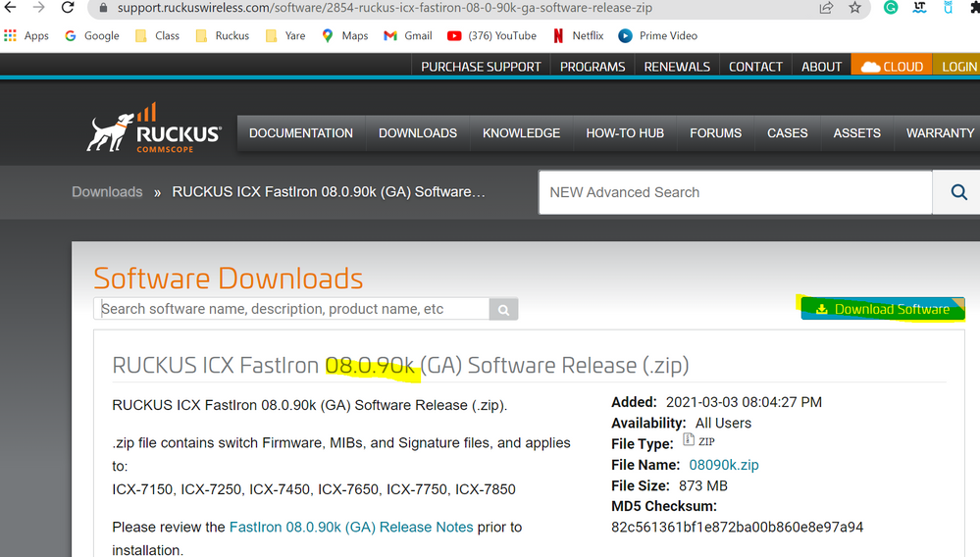The image size is (980, 557).
Task: Open Class bookmark folder
Action: pos(158,35)
